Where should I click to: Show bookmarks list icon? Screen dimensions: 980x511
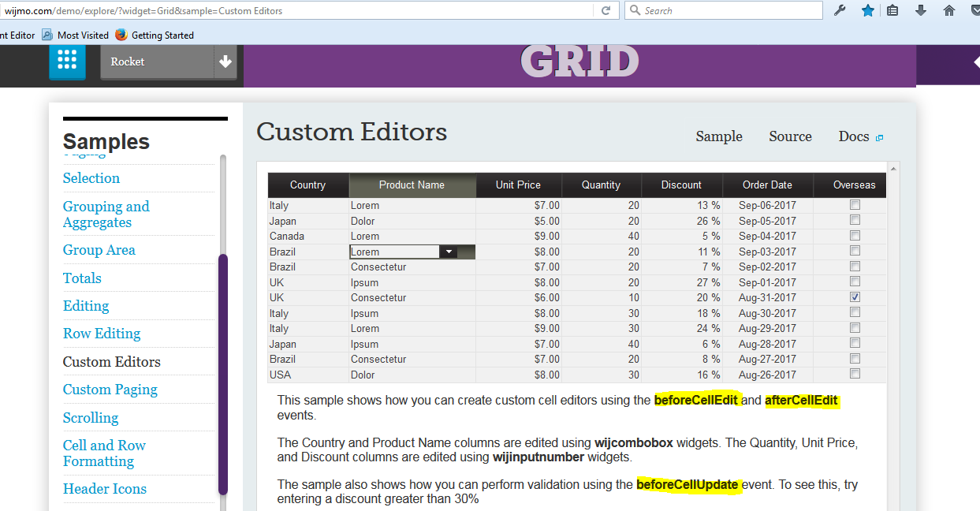tap(892, 11)
